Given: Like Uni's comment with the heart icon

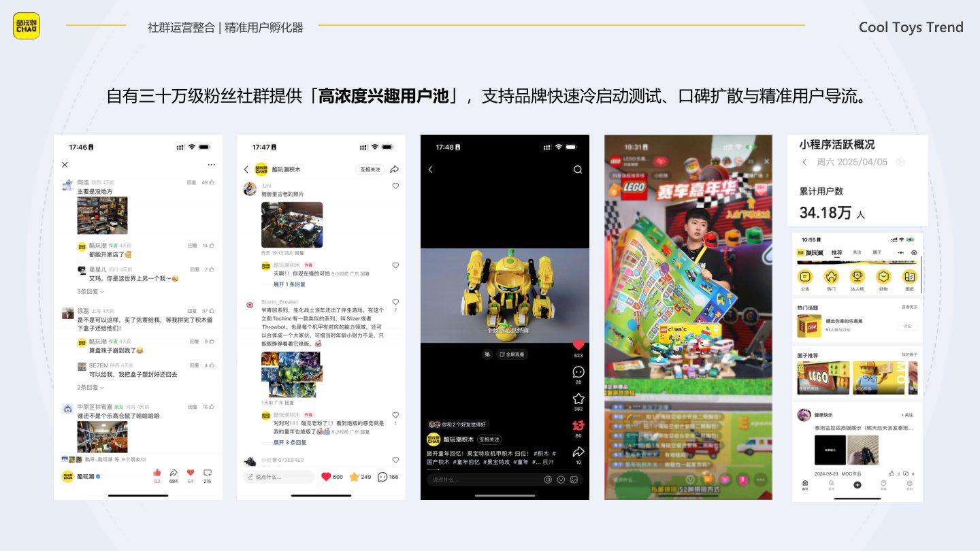Looking at the screenshot, I should [395, 186].
